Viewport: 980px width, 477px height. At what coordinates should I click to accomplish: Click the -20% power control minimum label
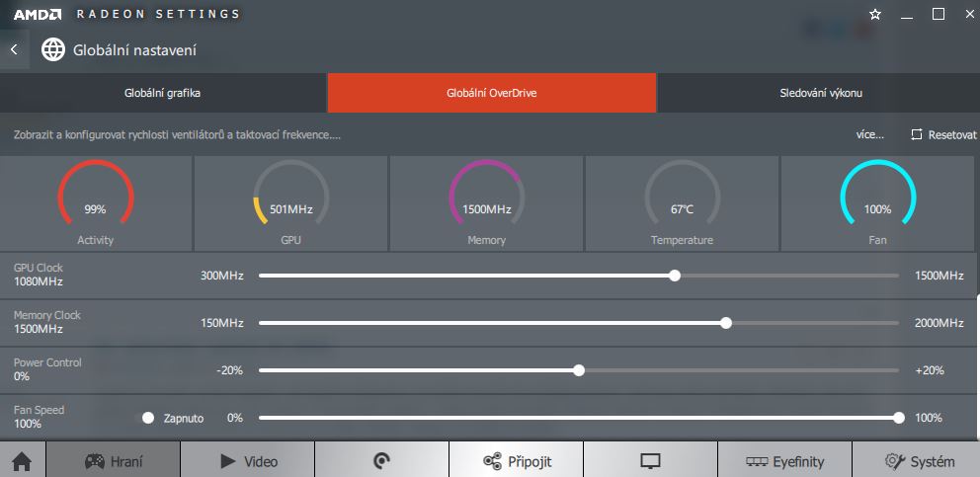(x=229, y=370)
